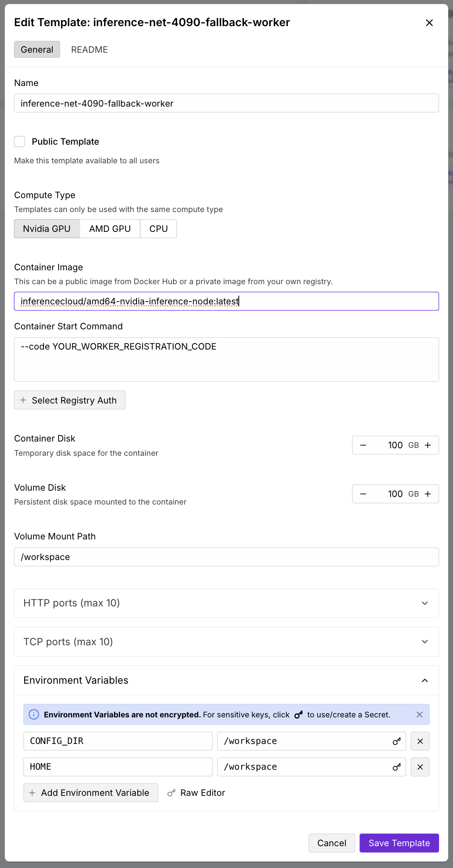Use a secret for HOME via key icon
This screenshot has height=868, width=453.
[x=397, y=767]
